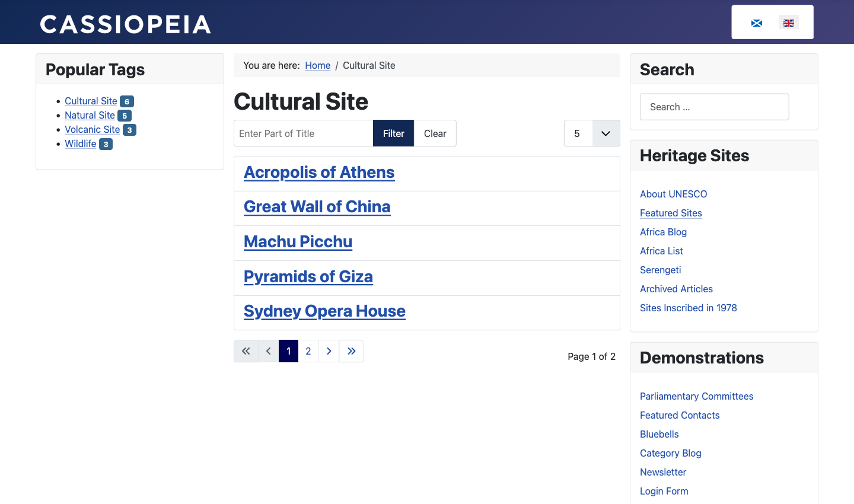Jump to last page double-arrow icon
The height and width of the screenshot is (504, 854).
pos(351,351)
